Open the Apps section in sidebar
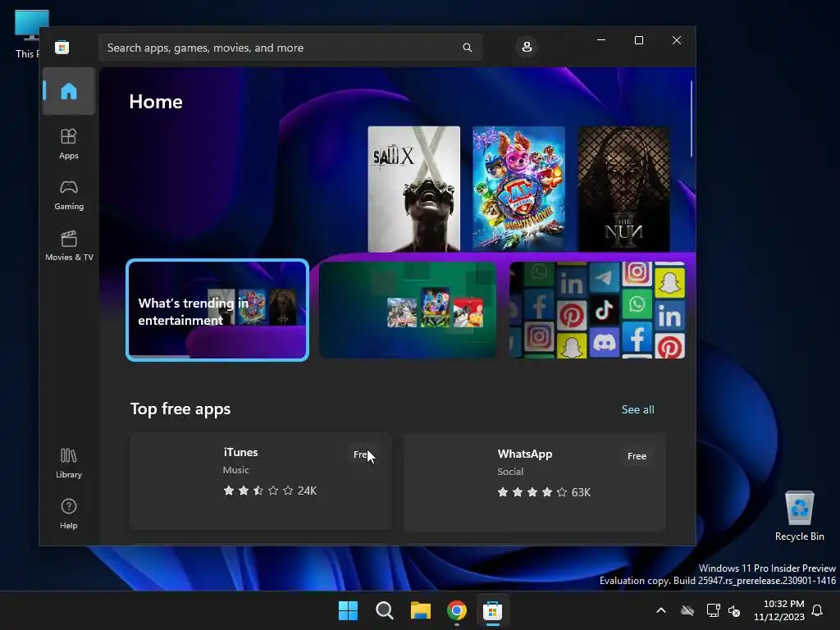 pos(69,144)
